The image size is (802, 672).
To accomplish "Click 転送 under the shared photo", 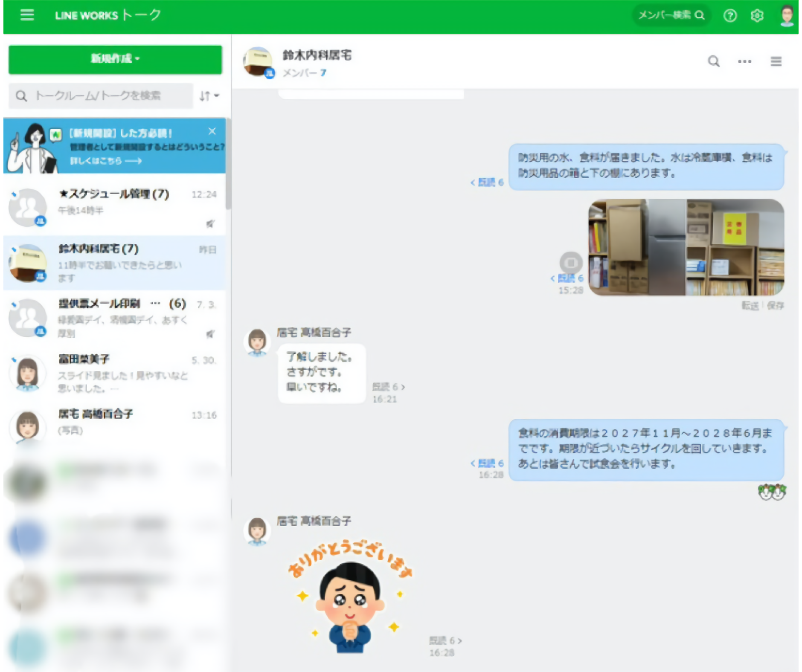I will click(x=750, y=305).
